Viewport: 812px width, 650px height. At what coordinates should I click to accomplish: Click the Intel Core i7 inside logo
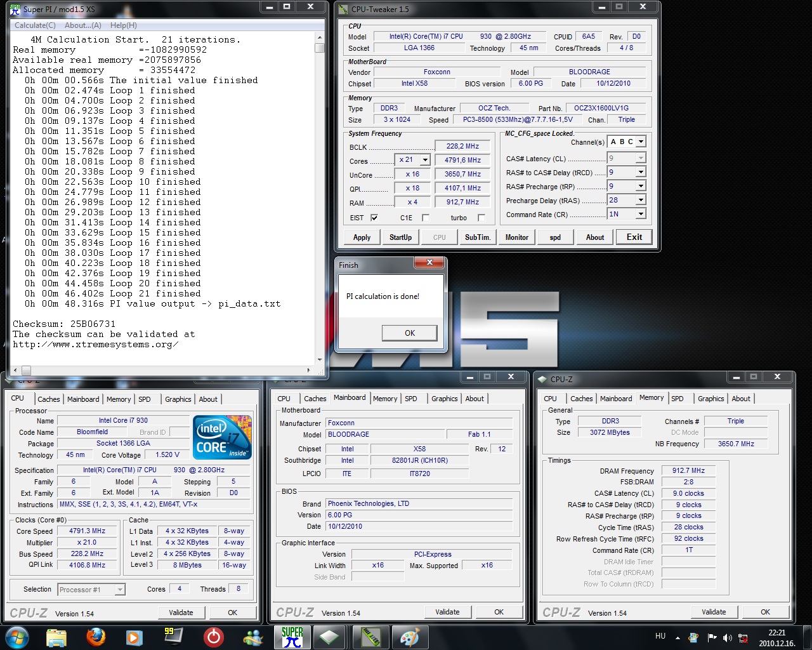point(222,437)
